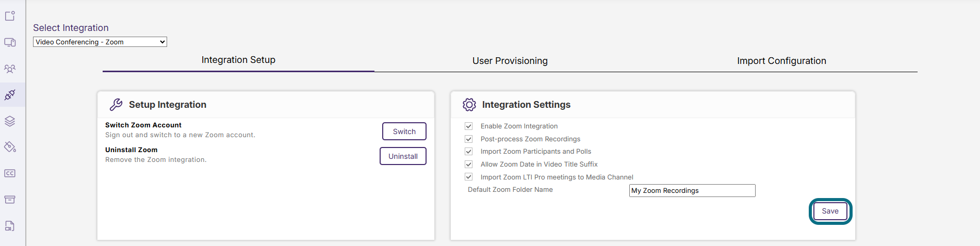The width and height of the screenshot is (980, 246).
Task: Click the Default Zoom Folder Name label
Action: click(510, 190)
